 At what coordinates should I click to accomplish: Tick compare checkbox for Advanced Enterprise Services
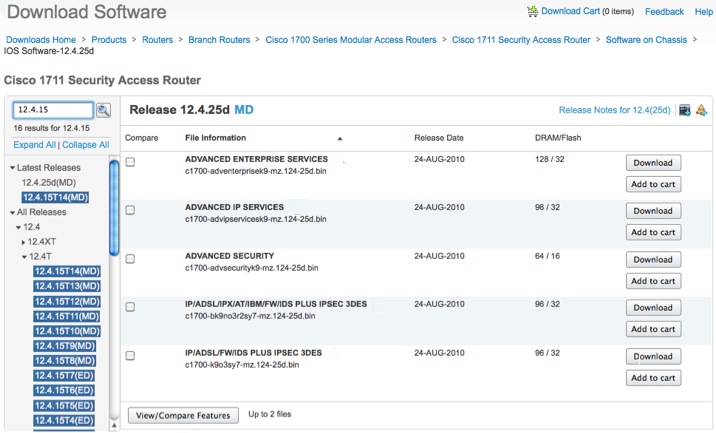pyautogui.click(x=131, y=162)
